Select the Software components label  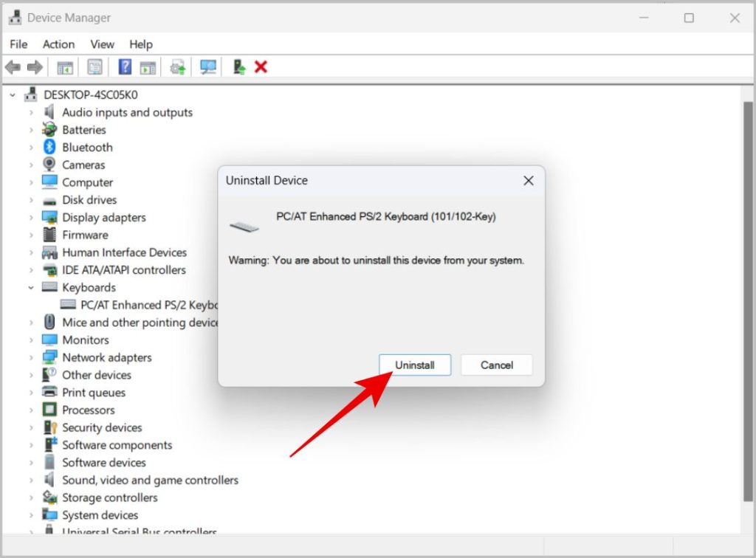[117, 445]
